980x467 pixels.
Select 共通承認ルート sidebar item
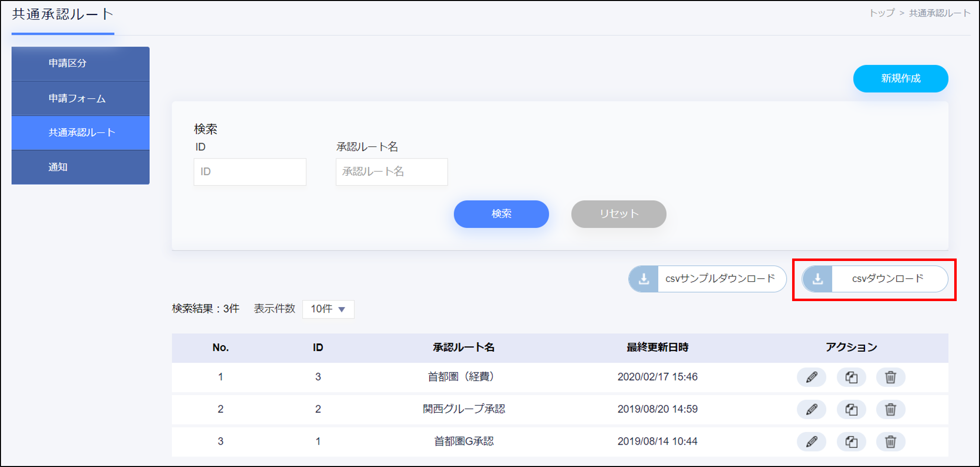[x=80, y=133]
